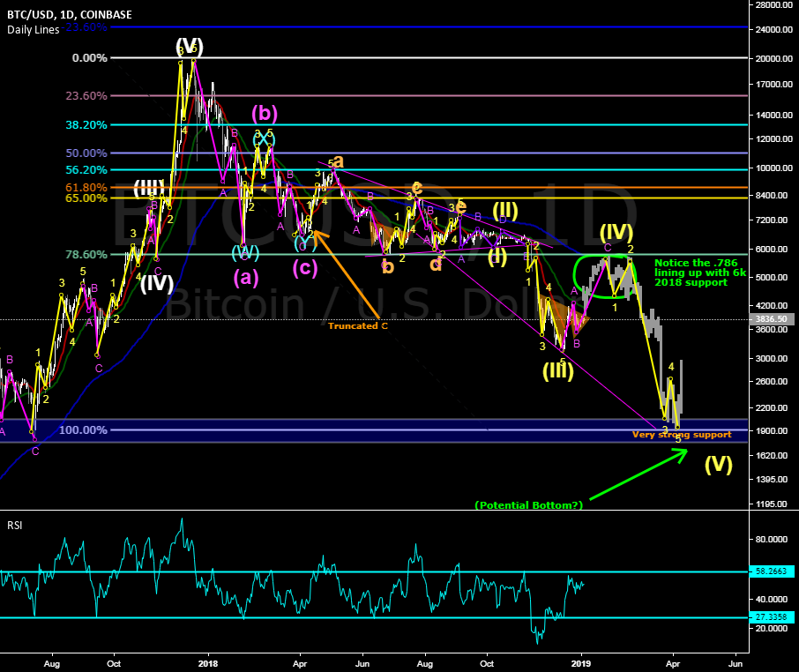Click the orange 'a' triangle wave label
This screenshot has height=672, width=799.
[x=338, y=162]
